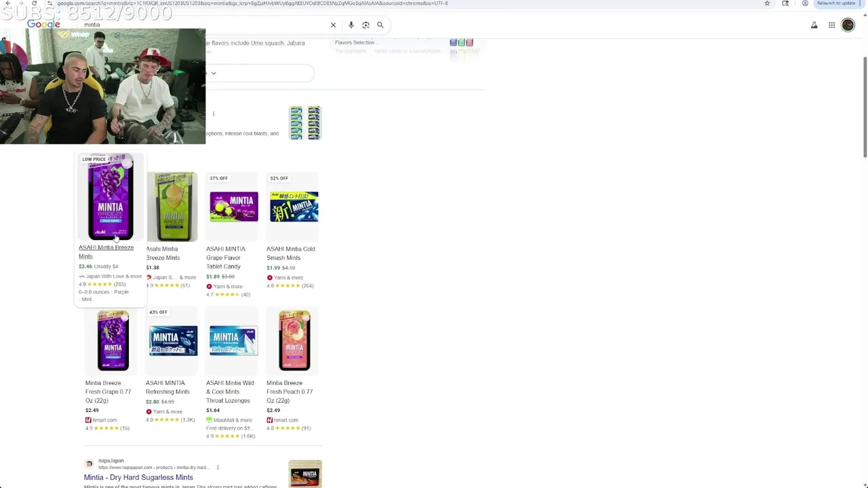The width and height of the screenshot is (868, 488).
Task: Click the magnifying glass search icon
Action: [x=380, y=25]
